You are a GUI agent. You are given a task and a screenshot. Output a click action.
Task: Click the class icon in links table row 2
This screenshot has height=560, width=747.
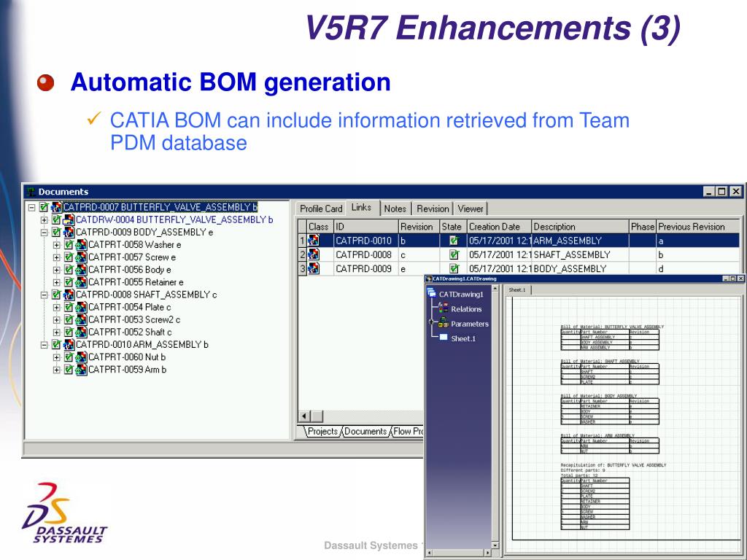coord(314,254)
